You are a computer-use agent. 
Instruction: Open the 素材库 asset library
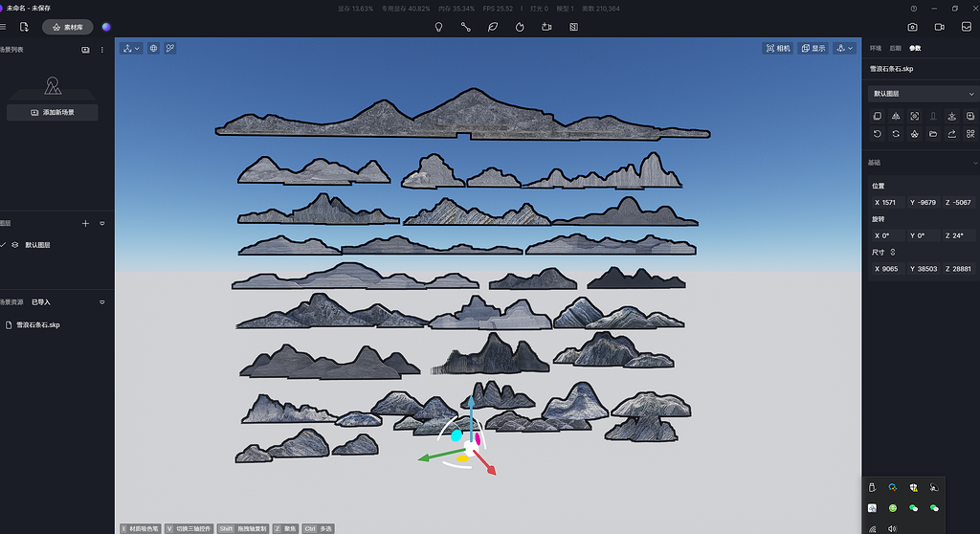coord(68,28)
